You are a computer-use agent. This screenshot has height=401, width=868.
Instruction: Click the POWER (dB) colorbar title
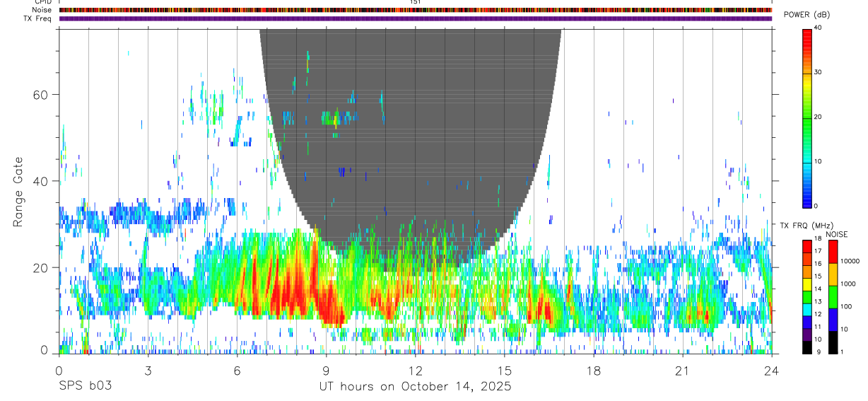click(807, 14)
